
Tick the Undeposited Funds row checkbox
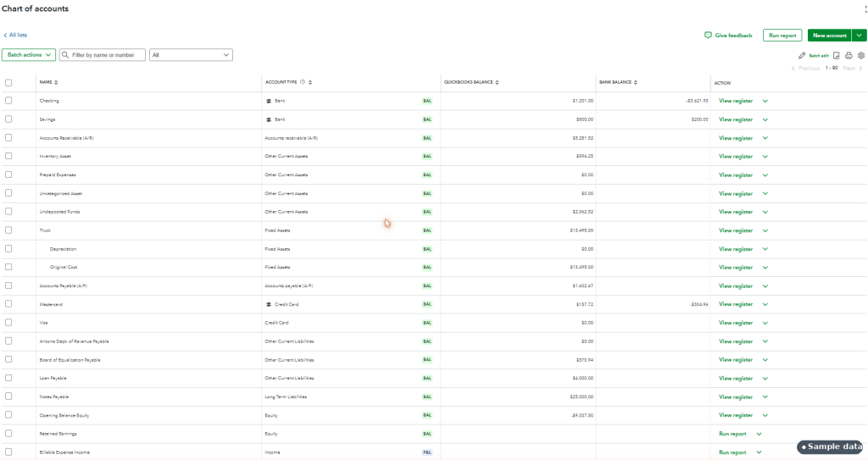8,212
